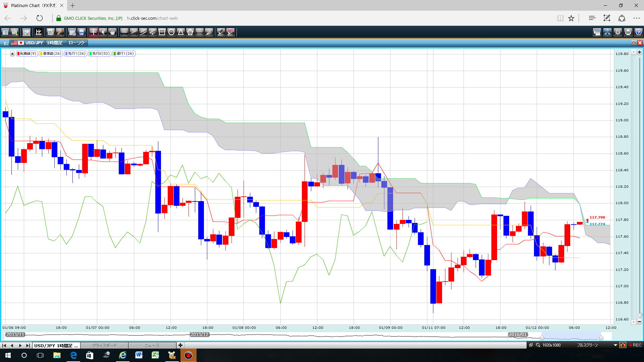Open the 1時間足 timeframe dropdown
The height and width of the screenshot is (362, 644).
[x=55, y=43]
